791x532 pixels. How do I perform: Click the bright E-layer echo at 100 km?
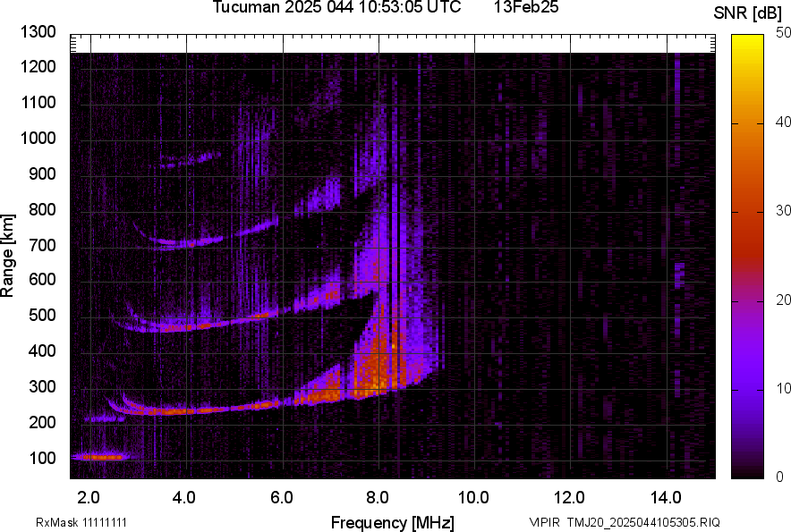[x=98, y=457]
